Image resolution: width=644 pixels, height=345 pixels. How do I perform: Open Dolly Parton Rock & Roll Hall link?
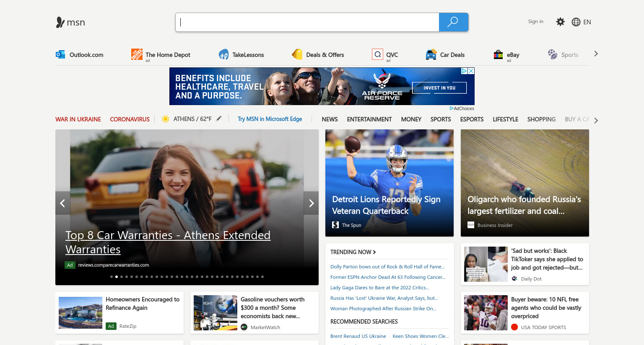click(x=387, y=267)
